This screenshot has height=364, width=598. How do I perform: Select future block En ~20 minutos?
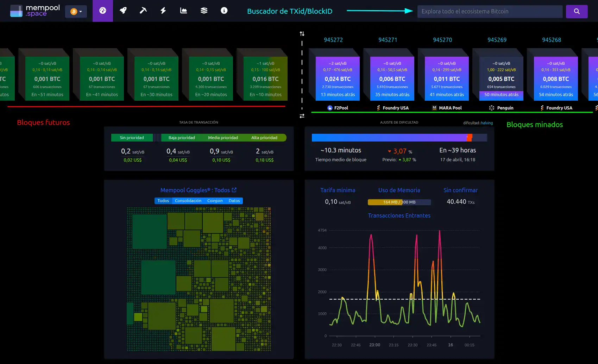211,79
